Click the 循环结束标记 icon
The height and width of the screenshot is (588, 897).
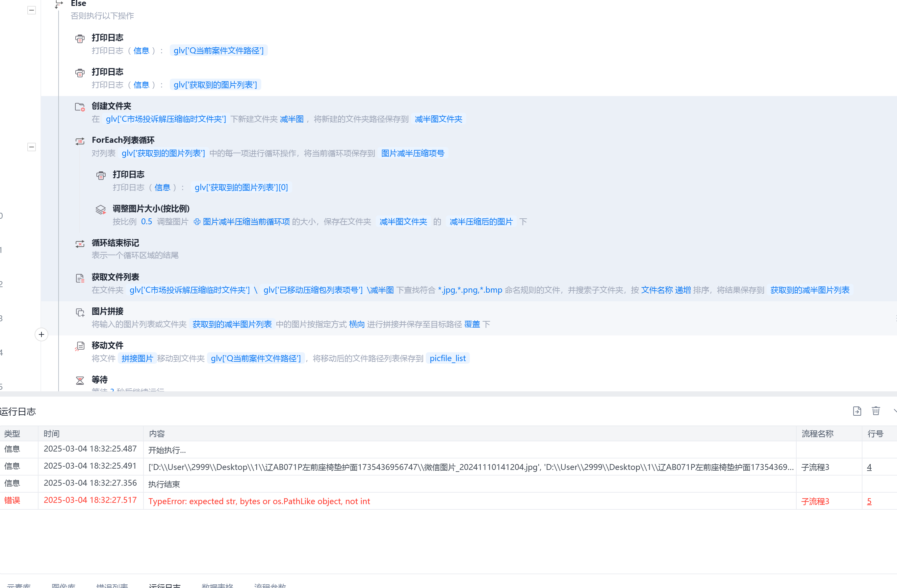[x=80, y=244]
